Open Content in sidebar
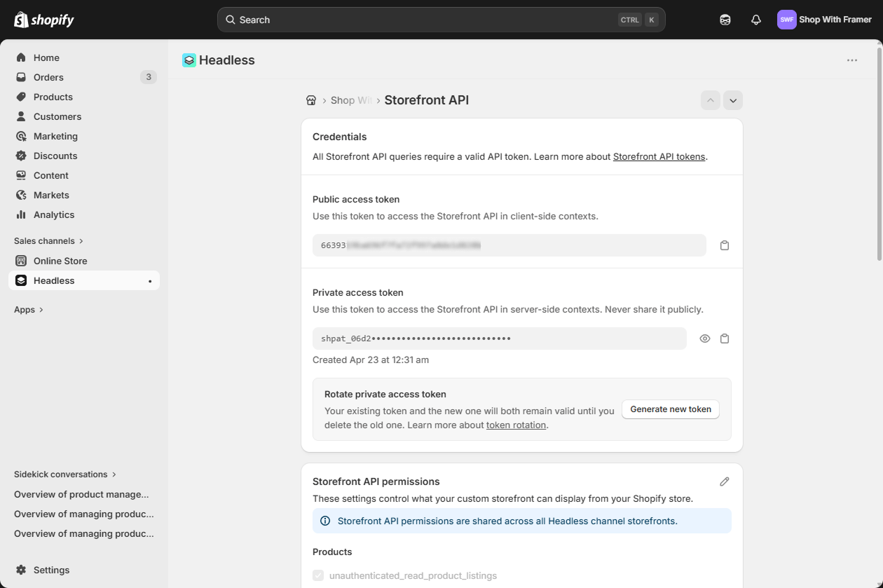883x588 pixels. [x=84, y=175]
